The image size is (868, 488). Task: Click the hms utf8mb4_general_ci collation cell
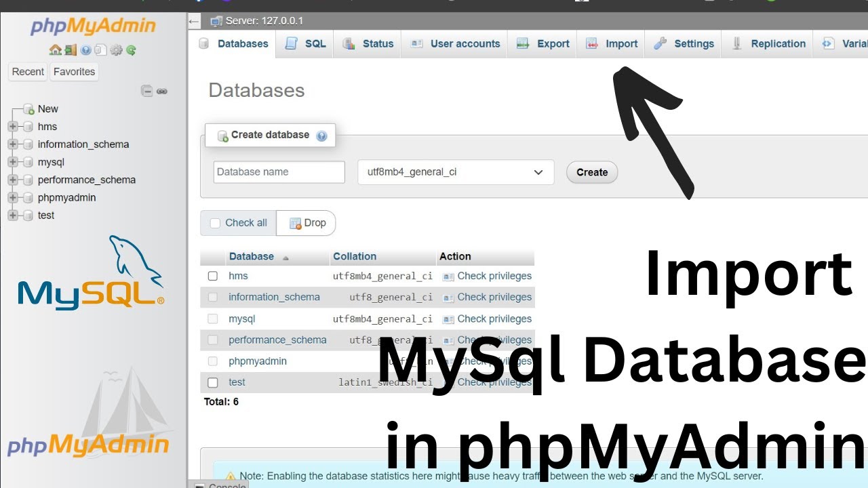382,276
